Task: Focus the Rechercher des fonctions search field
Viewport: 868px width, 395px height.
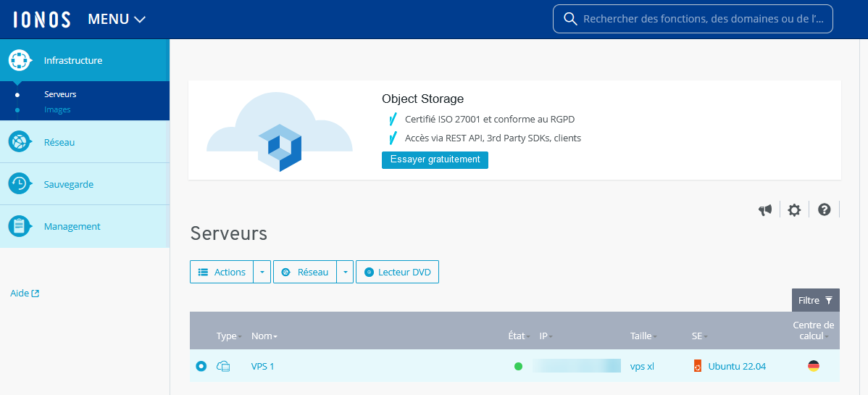Action: point(693,19)
